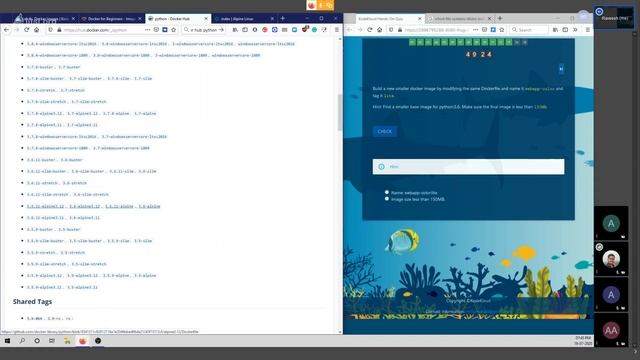This screenshot has width=640, height=360.
Task: Expand overflow chevron in right Firefox toolbar
Action: coord(575,30)
